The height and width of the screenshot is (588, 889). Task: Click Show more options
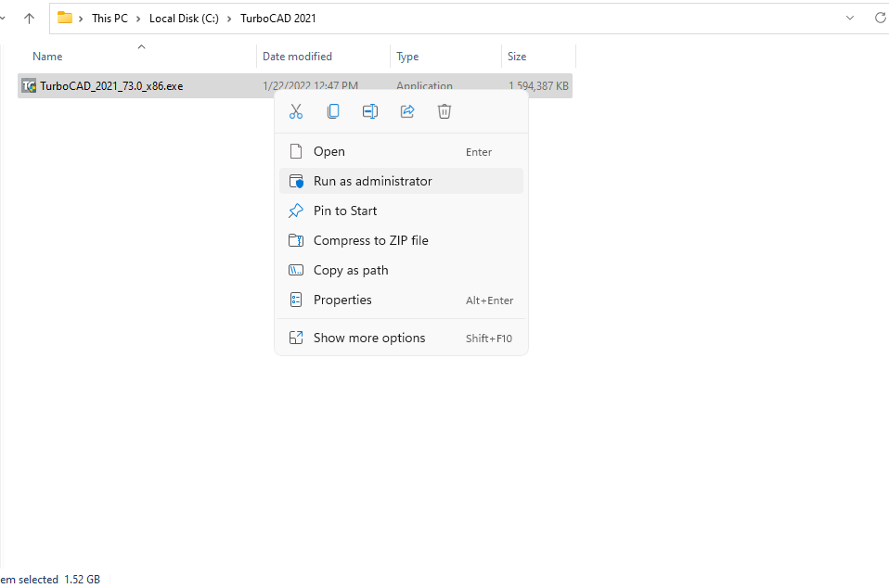point(402,339)
